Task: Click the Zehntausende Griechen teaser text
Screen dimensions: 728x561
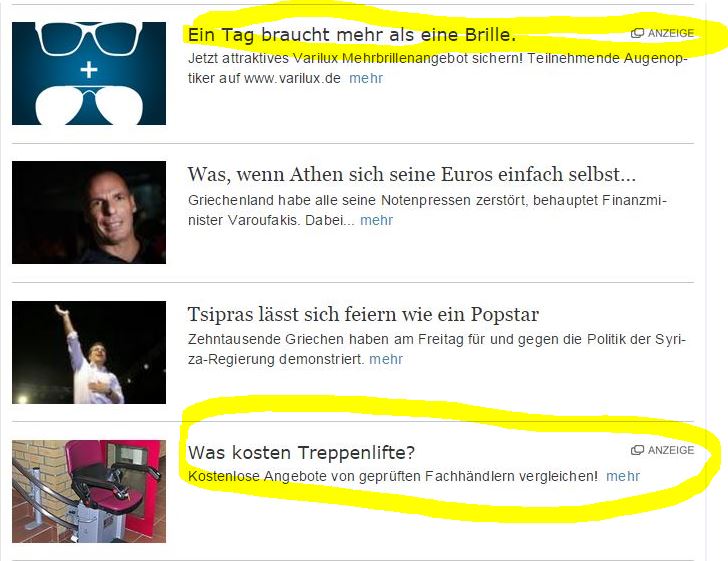Action: (436, 349)
